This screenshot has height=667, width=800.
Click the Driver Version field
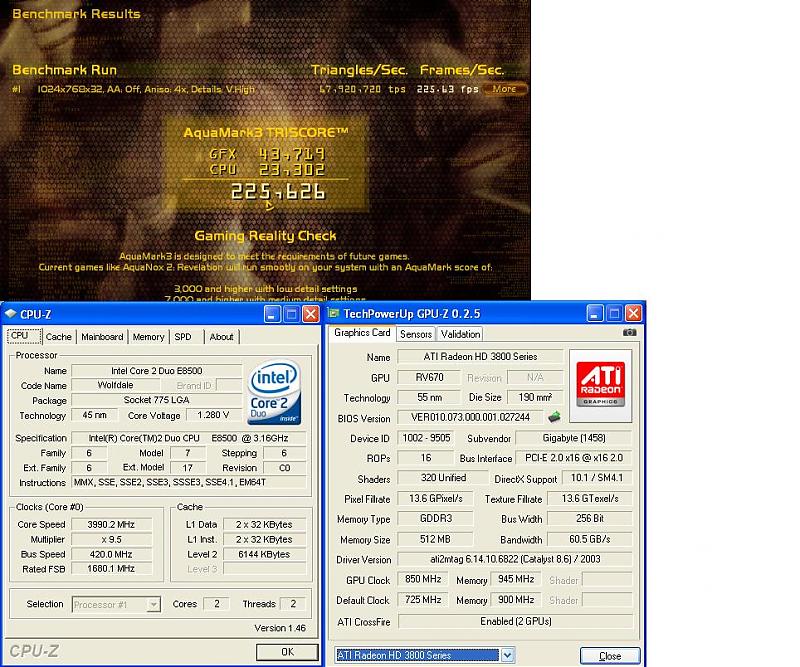pyautogui.click(x=515, y=559)
